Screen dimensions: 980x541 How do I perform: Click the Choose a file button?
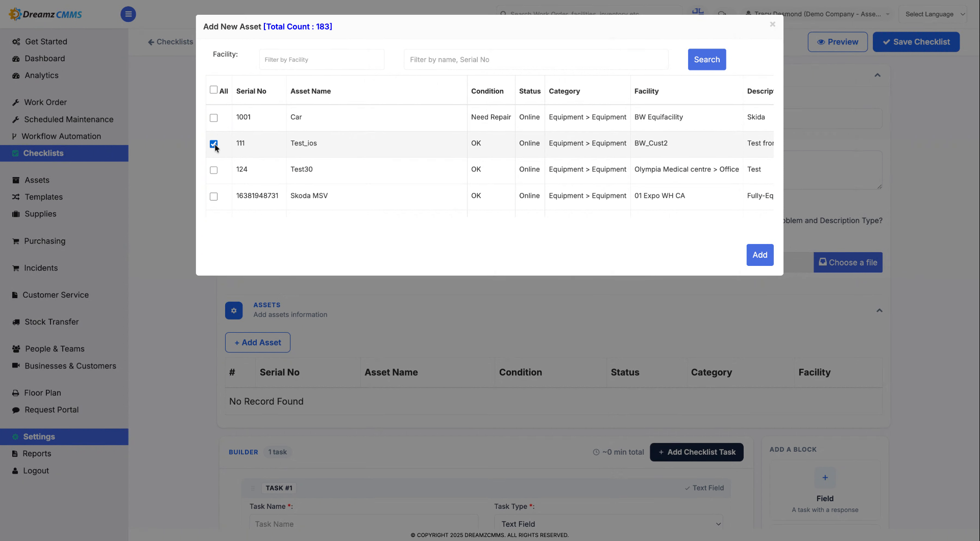tap(847, 262)
